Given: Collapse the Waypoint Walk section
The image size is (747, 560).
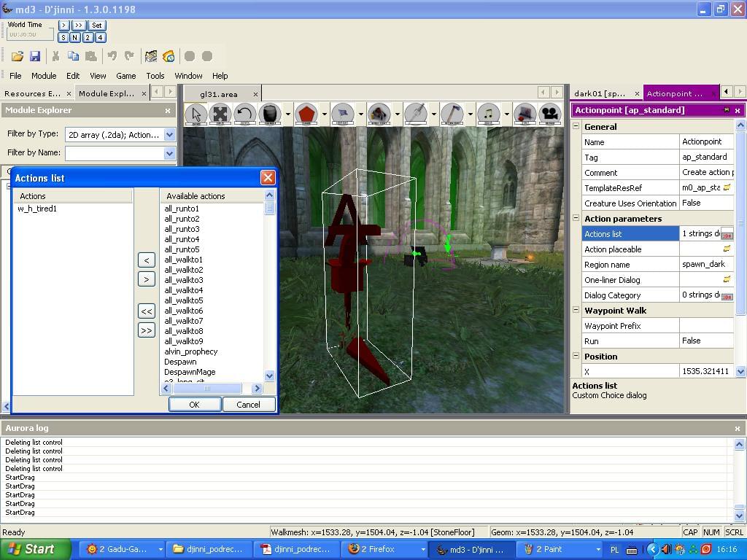Looking at the screenshot, I should click(x=576, y=310).
